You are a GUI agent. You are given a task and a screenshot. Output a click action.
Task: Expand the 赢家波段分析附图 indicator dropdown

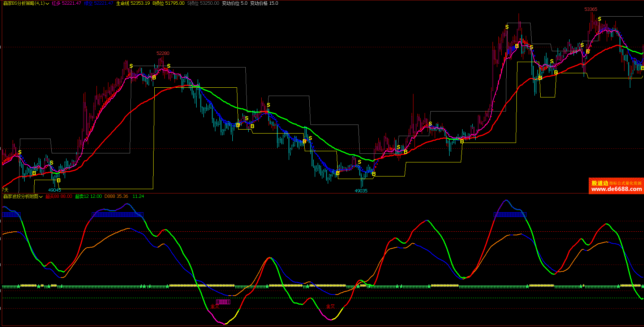point(41,197)
